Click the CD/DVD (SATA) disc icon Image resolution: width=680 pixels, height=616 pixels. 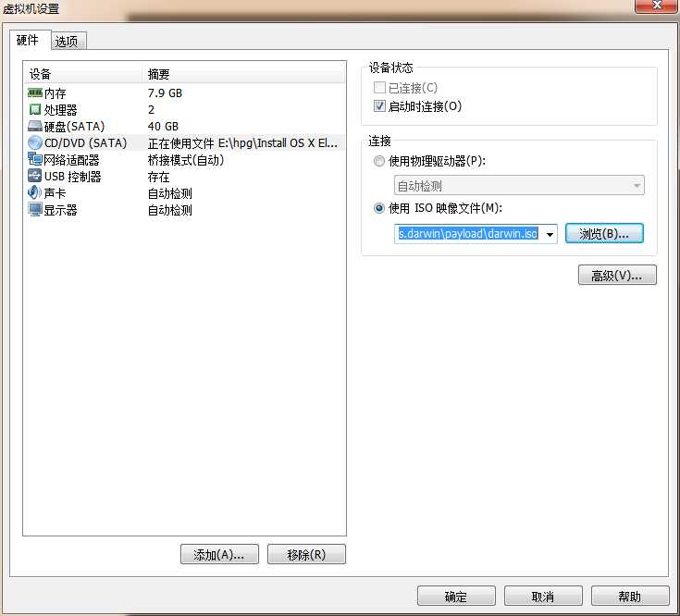point(35,142)
